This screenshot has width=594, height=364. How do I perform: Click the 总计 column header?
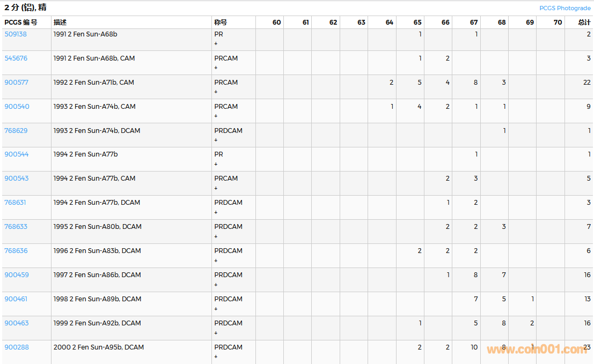pos(584,23)
